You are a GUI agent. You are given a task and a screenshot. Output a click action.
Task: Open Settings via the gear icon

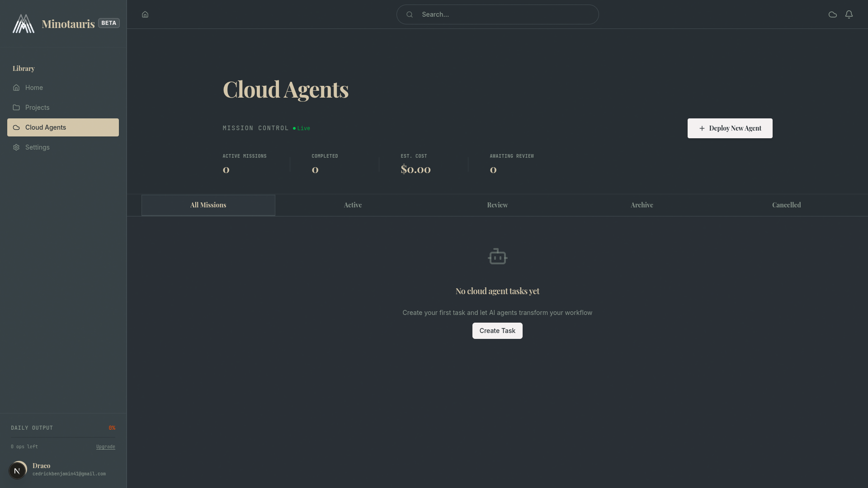click(x=16, y=147)
